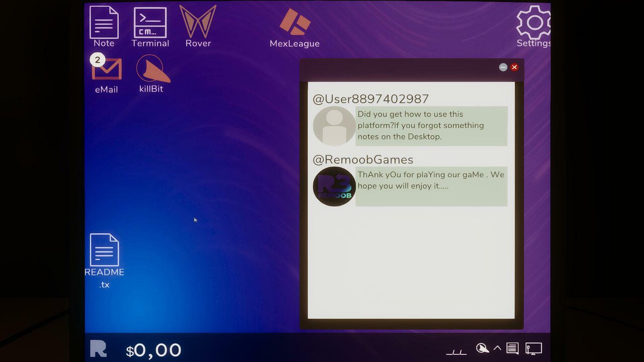The height and width of the screenshot is (362, 644).
Task: Open the Note desktop icon
Action: 104,23
